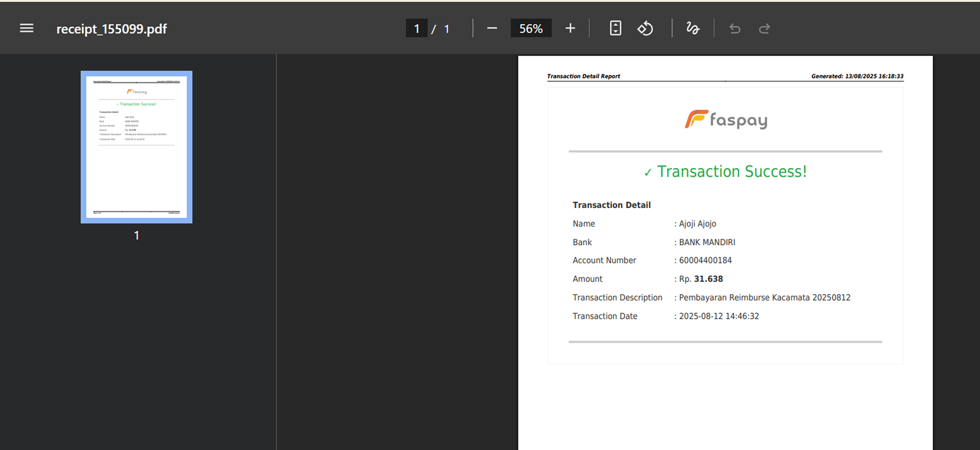Screen dimensions: 980x450
Task: Click the Transaction Detail section heading
Action: (x=611, y=205)
